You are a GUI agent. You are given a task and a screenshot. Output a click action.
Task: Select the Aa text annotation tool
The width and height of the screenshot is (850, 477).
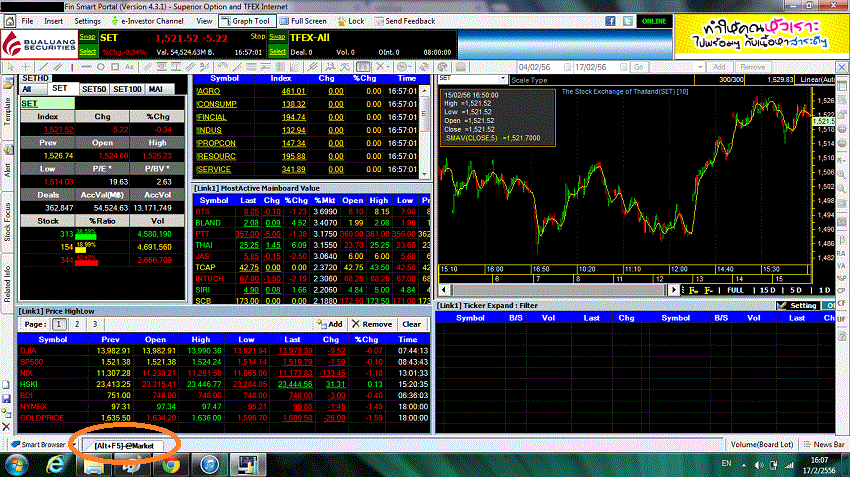click(x=130, y=67)
